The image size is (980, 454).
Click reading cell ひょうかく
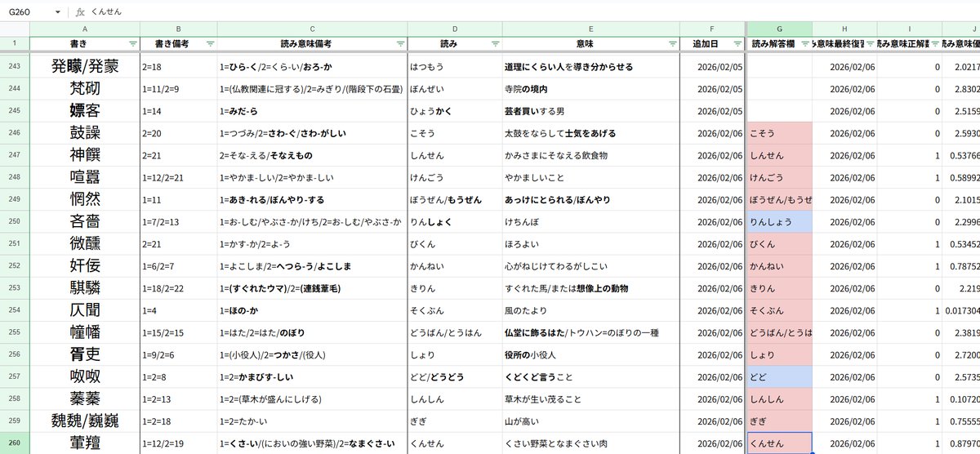click(x=455, y=111)
